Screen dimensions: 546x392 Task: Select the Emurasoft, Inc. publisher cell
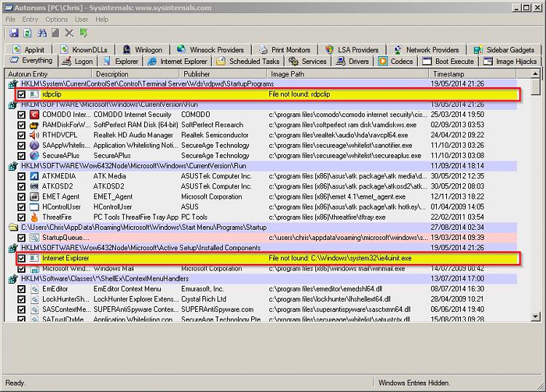[202, 289]
